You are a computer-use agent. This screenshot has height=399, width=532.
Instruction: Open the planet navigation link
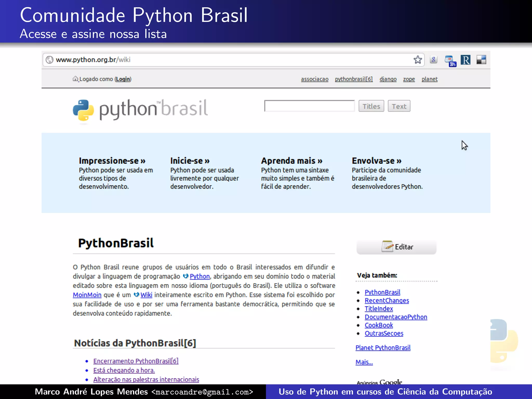tap(430, 79)
